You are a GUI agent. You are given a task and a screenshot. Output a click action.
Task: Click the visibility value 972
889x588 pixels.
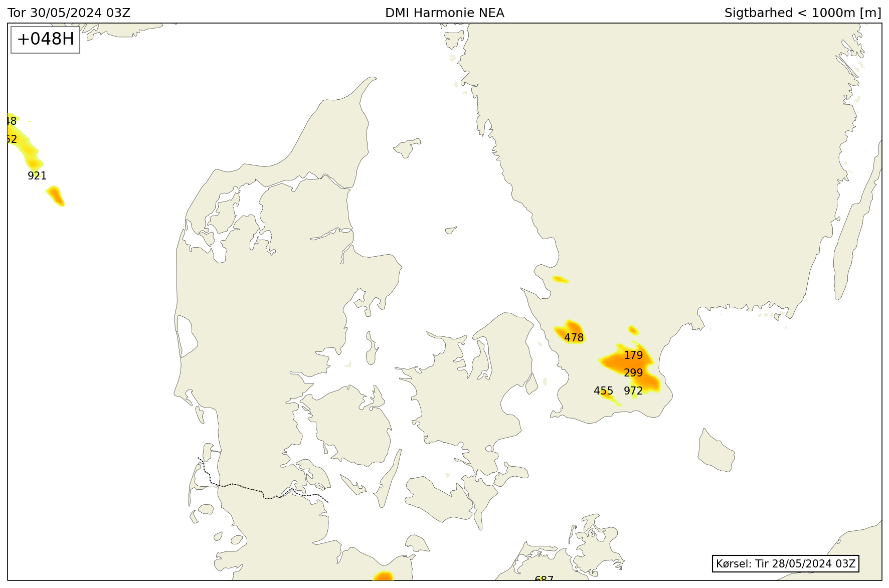pos(633,391)
